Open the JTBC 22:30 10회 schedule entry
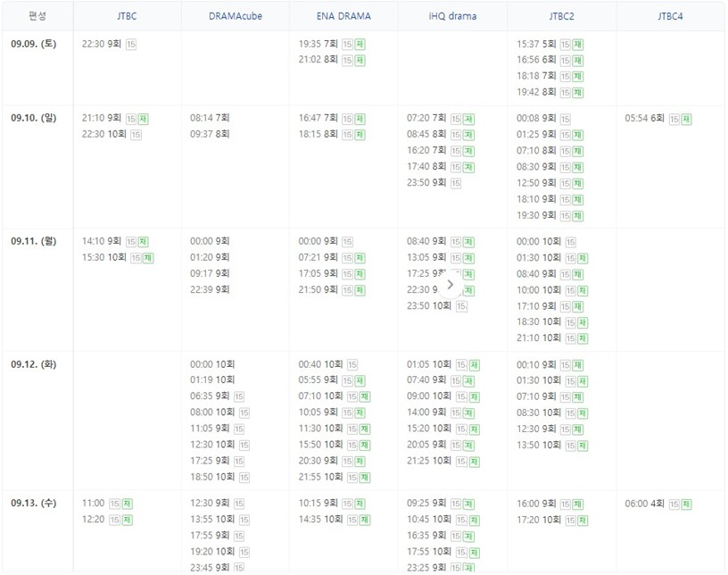 112,134
